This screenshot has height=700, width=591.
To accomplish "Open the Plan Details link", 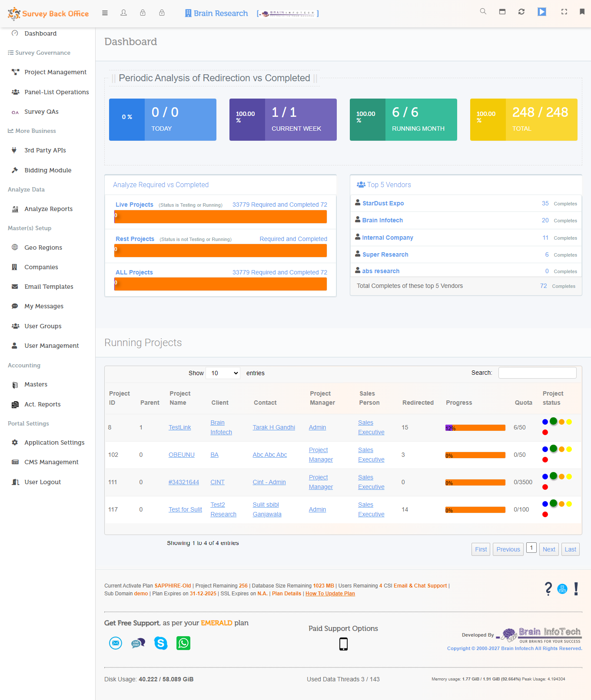I will 286,594.
